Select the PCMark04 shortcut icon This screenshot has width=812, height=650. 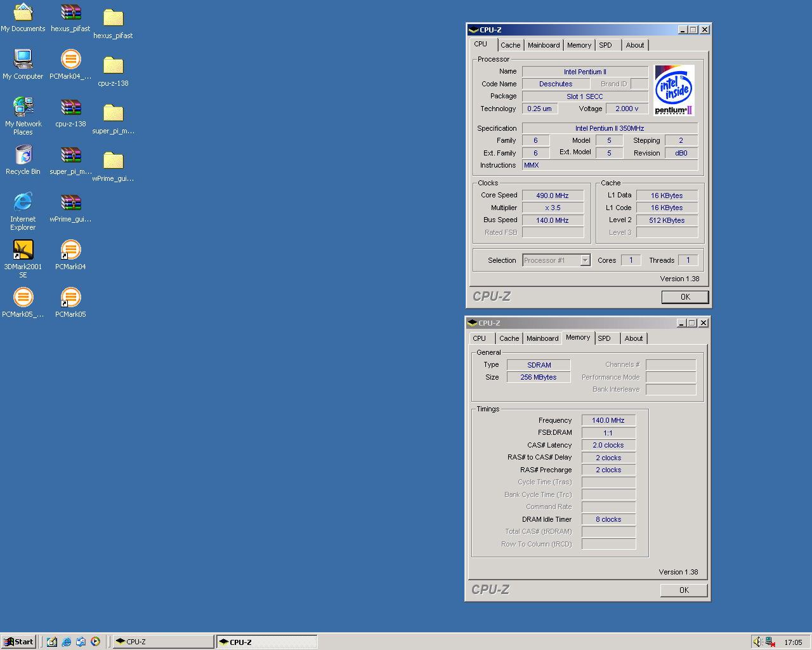point(70,255)
